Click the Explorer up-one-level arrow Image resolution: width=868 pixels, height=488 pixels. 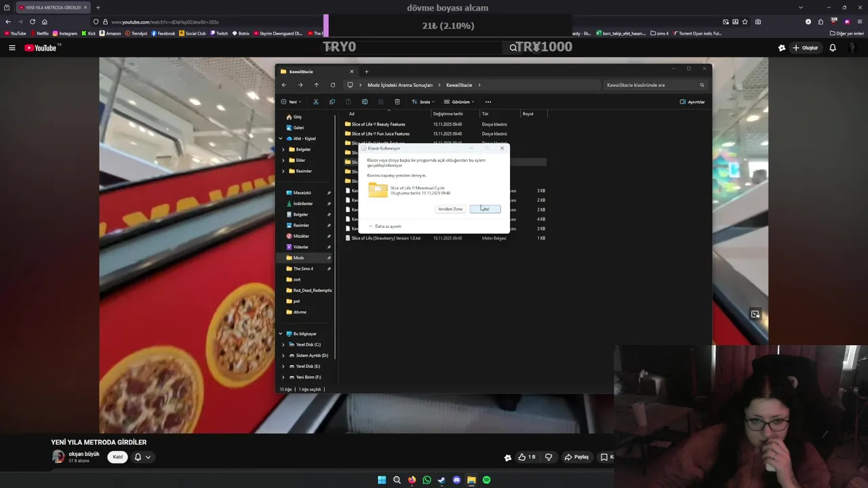point(316,85)
